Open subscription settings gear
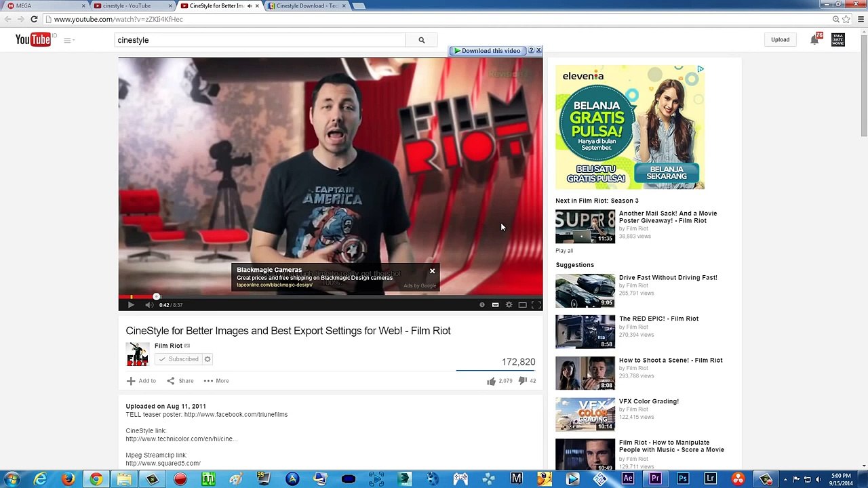The image size is (868, 488). tap(208, 359)
